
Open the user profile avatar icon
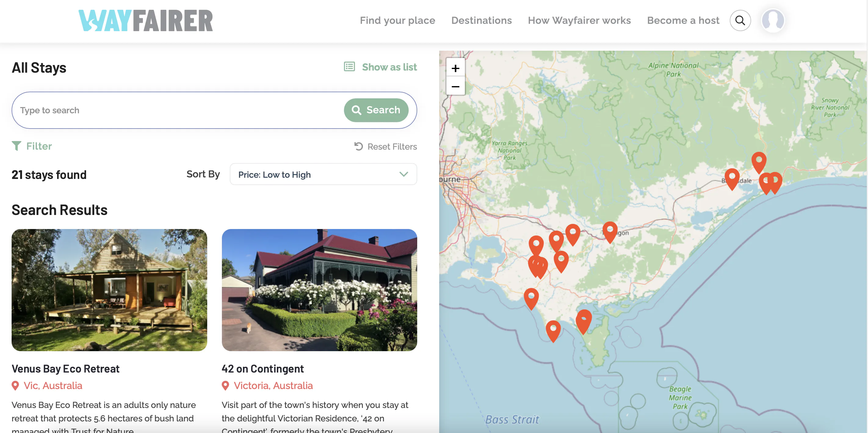tap(773, 20)
